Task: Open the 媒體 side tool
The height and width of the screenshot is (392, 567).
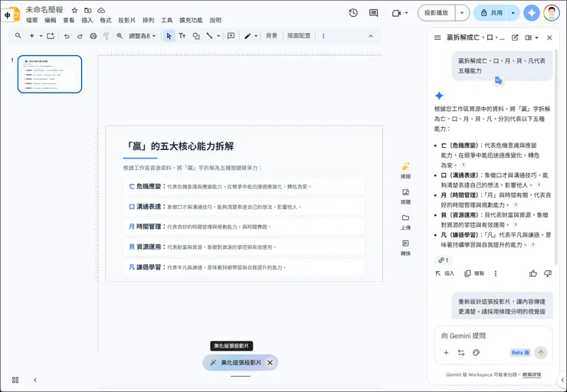Action: click(406, 196)
